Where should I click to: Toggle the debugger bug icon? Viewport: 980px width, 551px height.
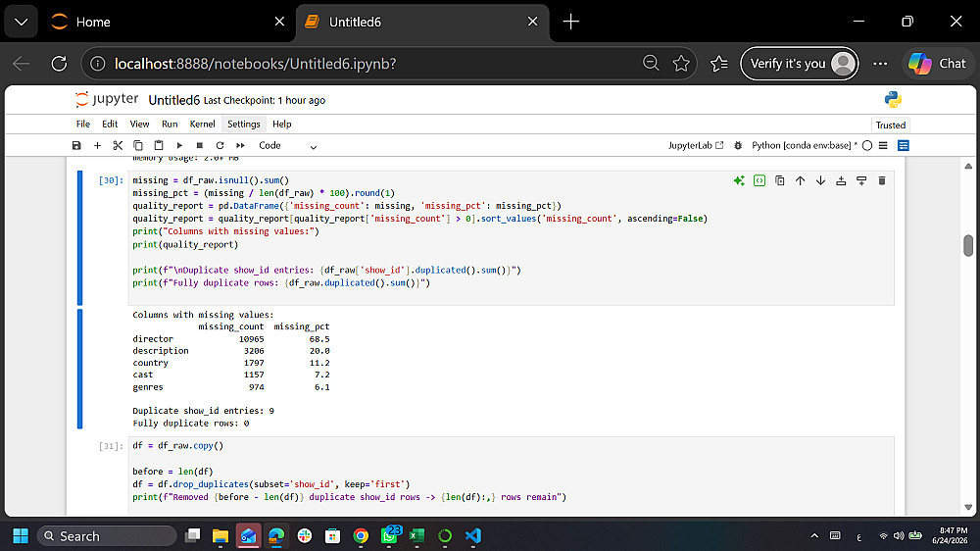[738, 145]
